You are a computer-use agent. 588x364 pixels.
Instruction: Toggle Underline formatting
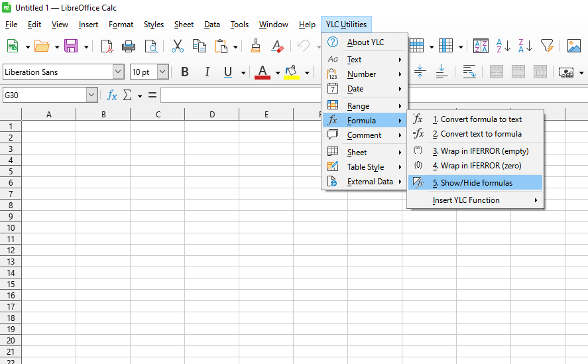(228, 72)
